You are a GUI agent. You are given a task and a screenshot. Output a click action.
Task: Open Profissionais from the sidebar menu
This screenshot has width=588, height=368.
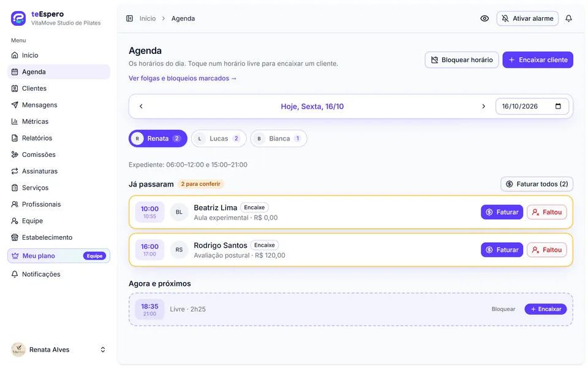click(x=59, y=204)
